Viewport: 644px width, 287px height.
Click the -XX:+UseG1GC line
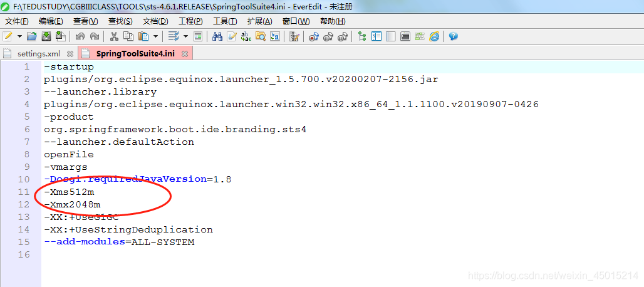[81, 217]
